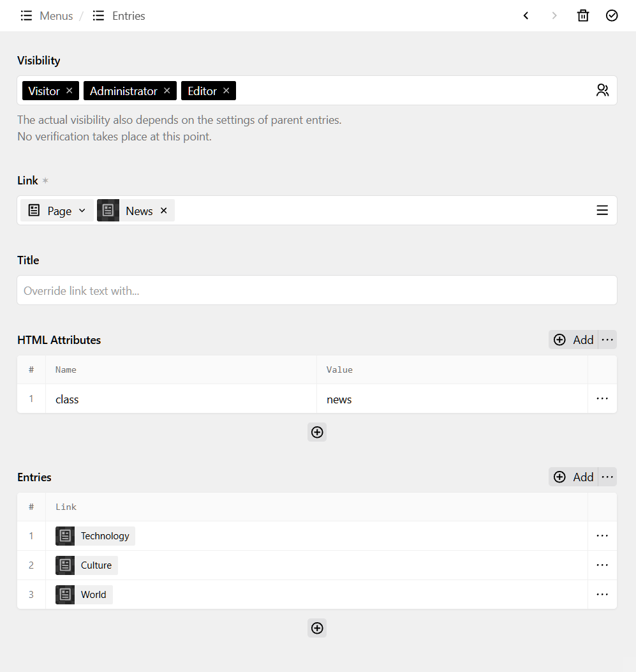Click the Technology entry page icon

click(65, 536)
